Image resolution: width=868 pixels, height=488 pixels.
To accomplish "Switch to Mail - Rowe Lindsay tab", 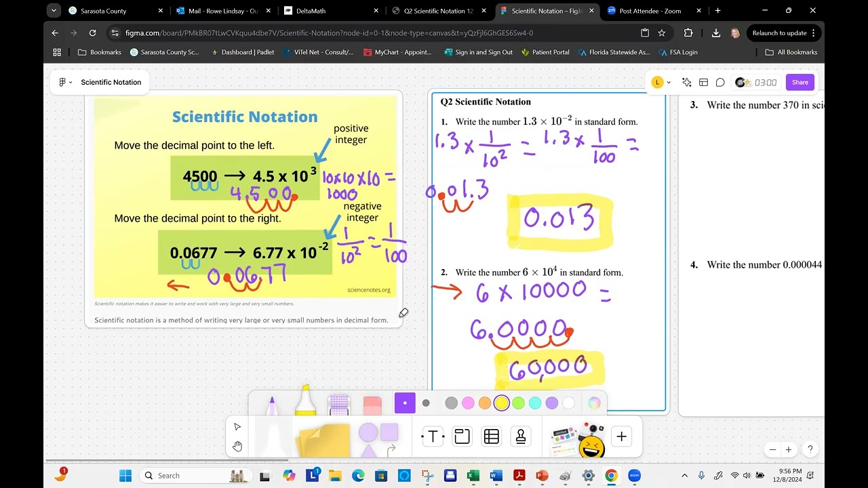I will coord(223,11).
